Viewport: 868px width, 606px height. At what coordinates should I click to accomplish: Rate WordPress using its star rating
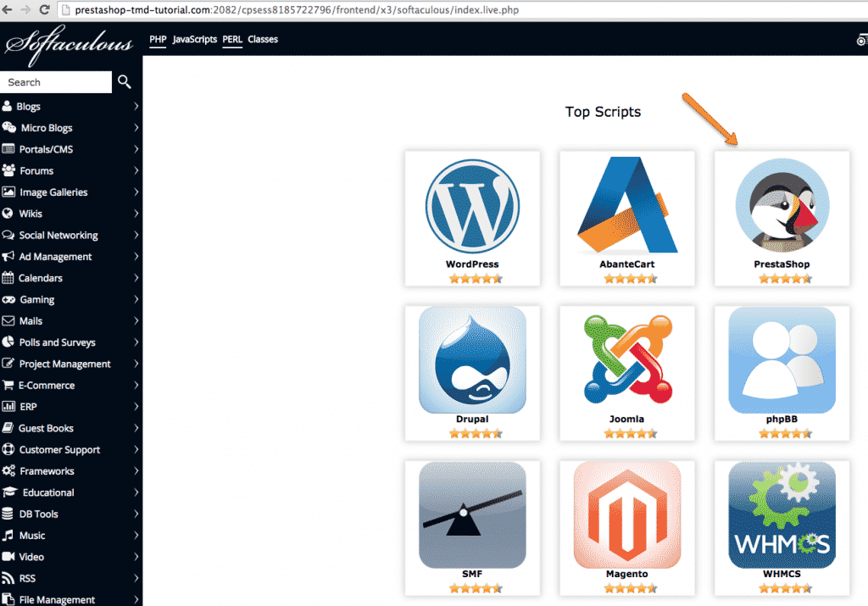coord(472,277)
